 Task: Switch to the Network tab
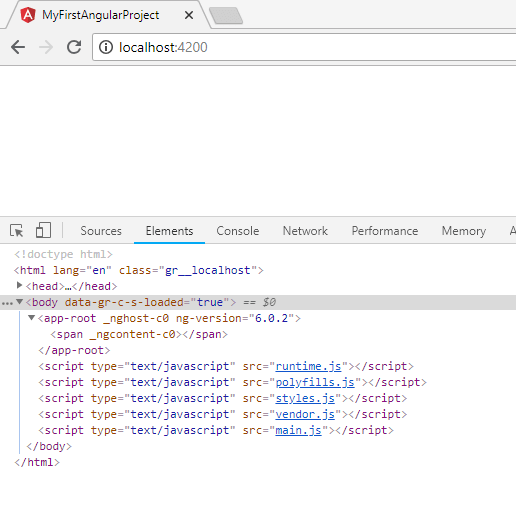pos(305,231)
